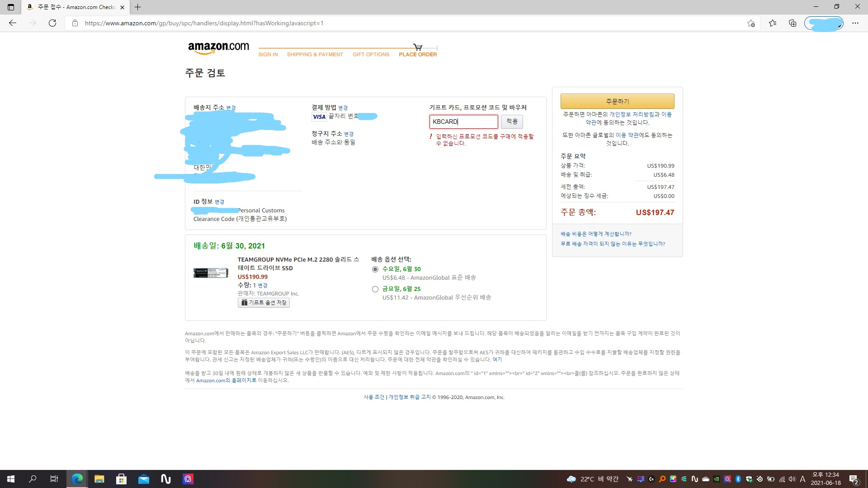The width and height of the screenshot is (868, 488).
Task: Click Microsoft Edge taskbar icon
Action: [77, 479]
